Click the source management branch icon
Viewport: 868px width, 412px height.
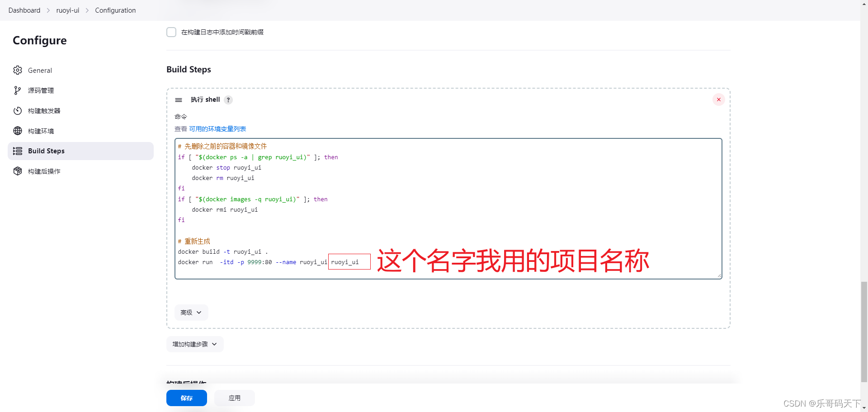(18, 90)
